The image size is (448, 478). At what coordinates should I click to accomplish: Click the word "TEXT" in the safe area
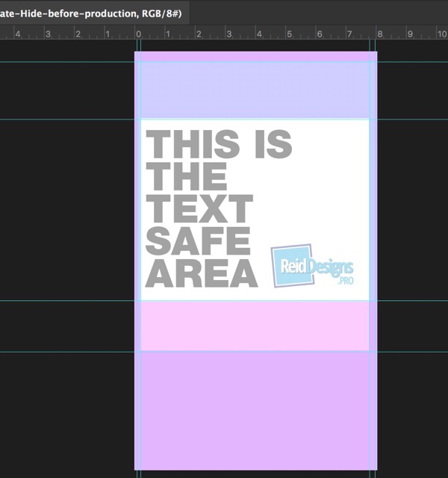pos(199,208)
